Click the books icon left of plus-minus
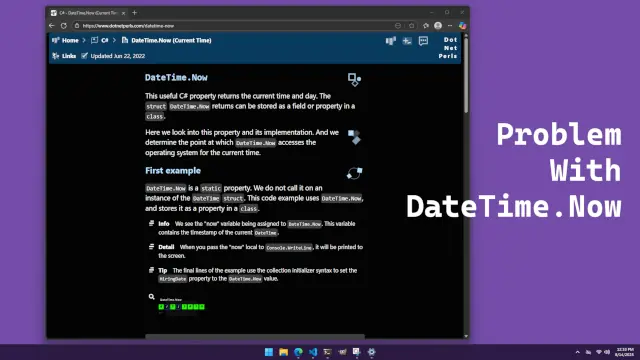 391,41
